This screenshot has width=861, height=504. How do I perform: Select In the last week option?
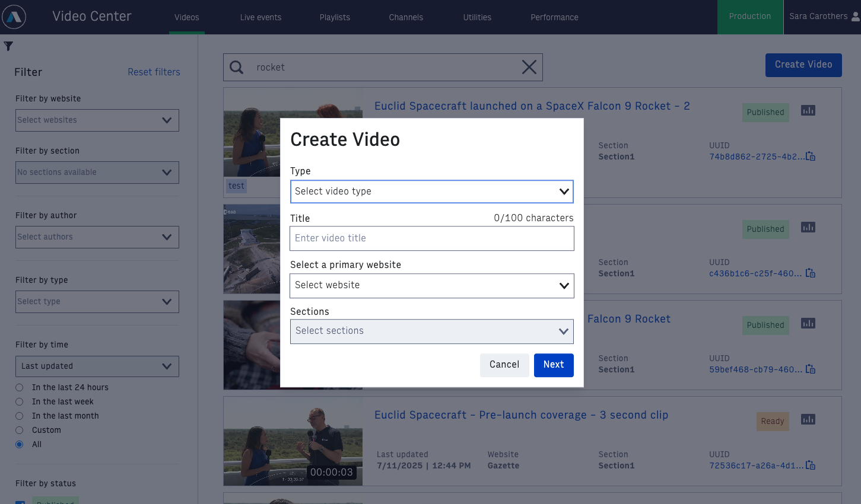click(x=20, y=401)
